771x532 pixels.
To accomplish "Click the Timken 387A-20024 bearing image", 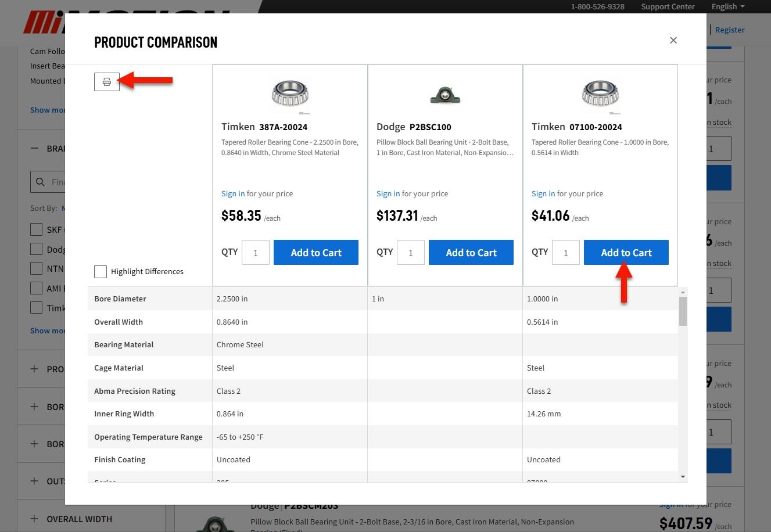I will [290, 95].
